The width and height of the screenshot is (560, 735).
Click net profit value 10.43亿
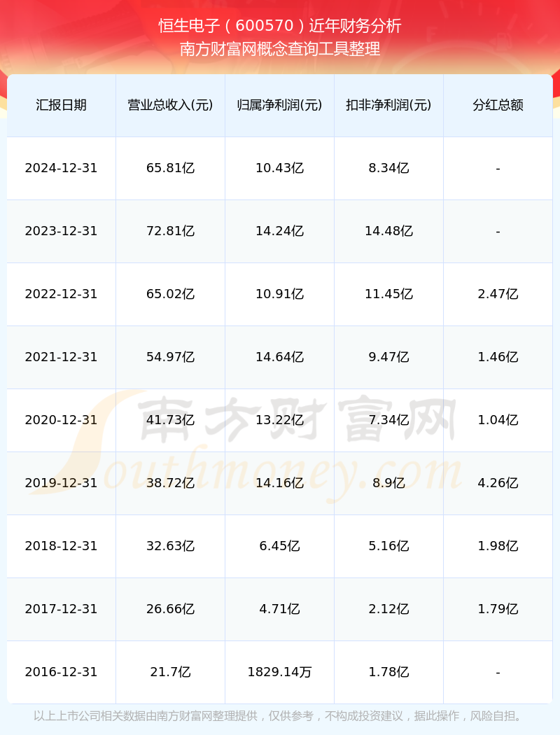click(280, 168)
